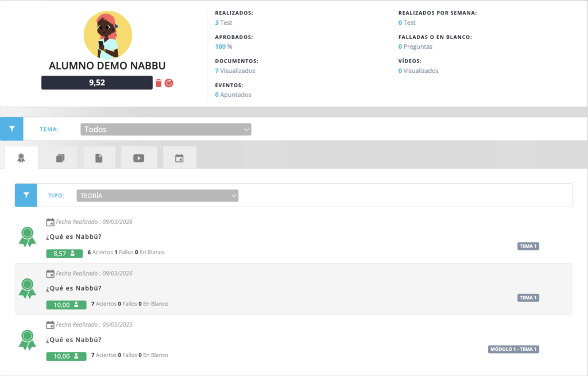Click the 9,52 average score bar
The image size is (588, 376).
pos(96,83)
